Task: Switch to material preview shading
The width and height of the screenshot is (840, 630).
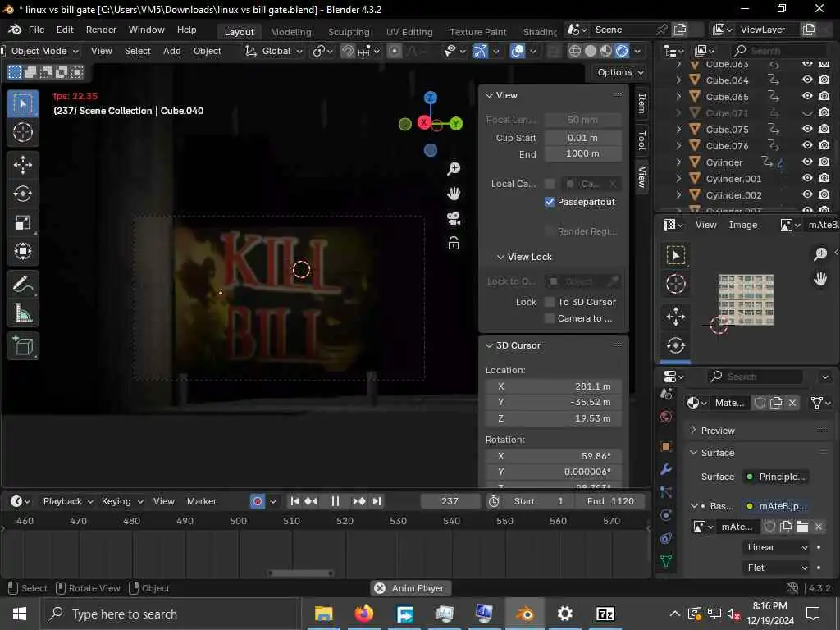Action: 606,51
